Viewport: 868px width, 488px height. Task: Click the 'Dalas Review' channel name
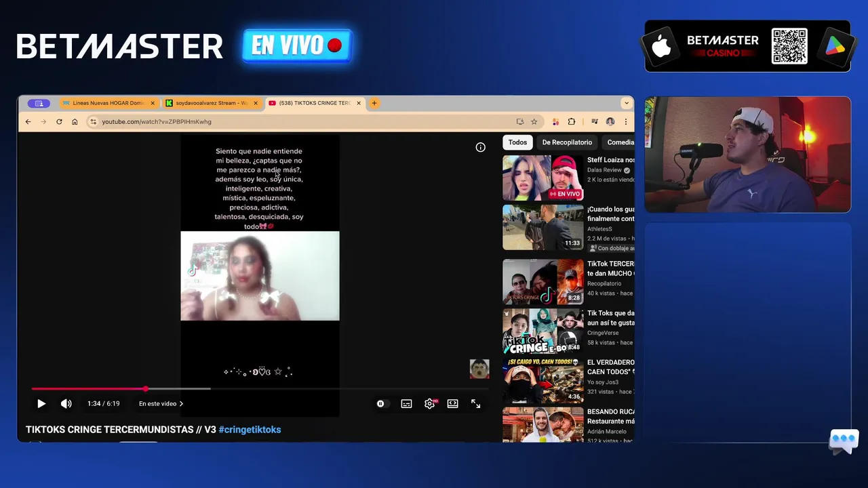[604, 170]
